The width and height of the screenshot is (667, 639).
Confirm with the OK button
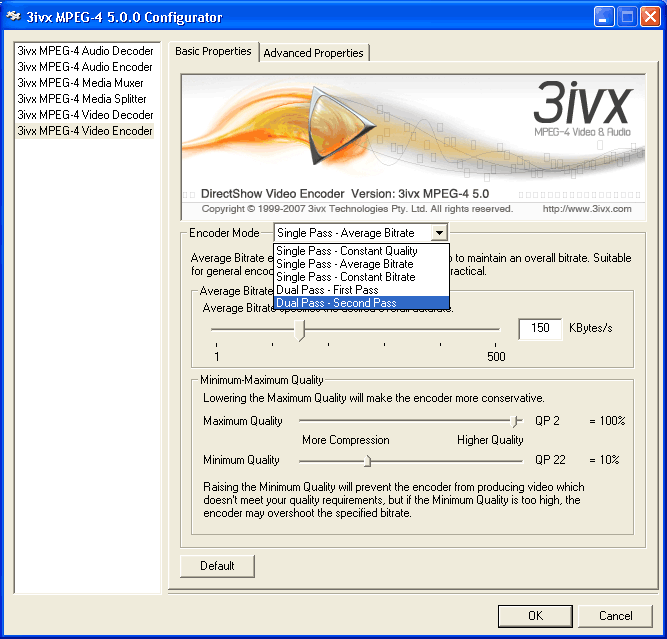pos(535,616)
